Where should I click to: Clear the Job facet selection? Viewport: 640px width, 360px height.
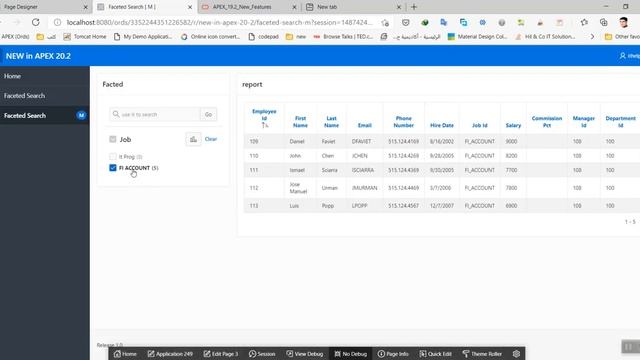(x=211, y=139)
